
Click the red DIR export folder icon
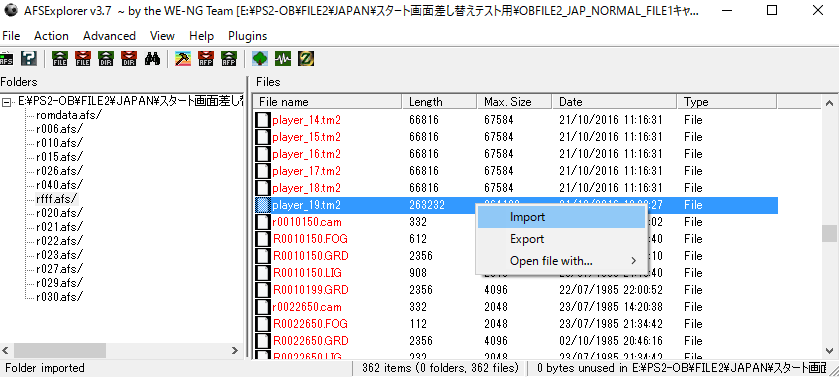[x=129, y=58]
